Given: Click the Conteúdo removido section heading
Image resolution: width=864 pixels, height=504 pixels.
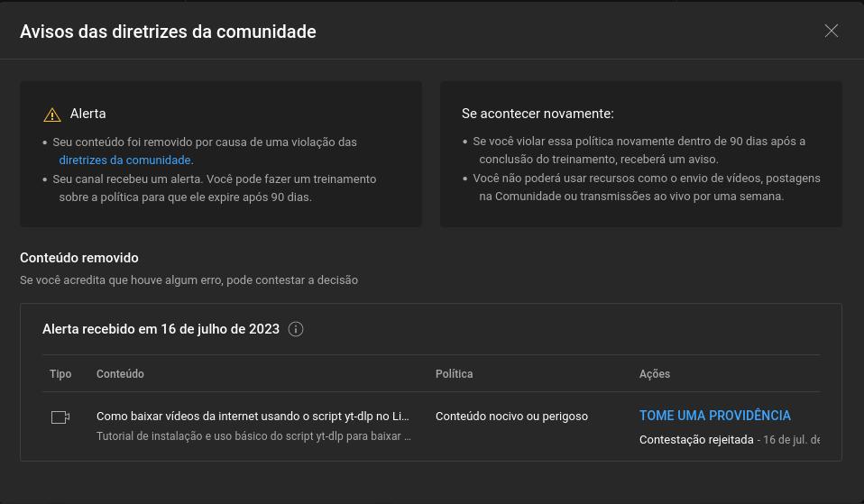Looking at the screenshot, I should (x=78, y=258).
